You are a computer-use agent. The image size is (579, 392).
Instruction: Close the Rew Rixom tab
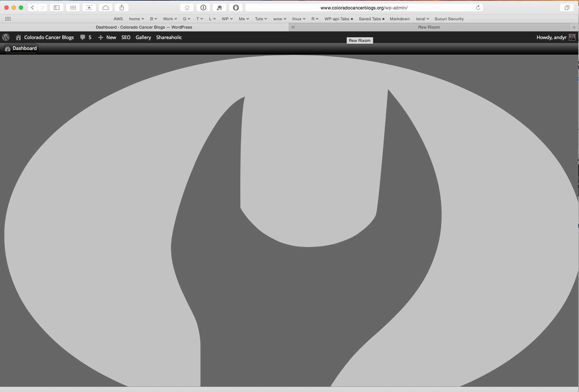click(293, 27)
